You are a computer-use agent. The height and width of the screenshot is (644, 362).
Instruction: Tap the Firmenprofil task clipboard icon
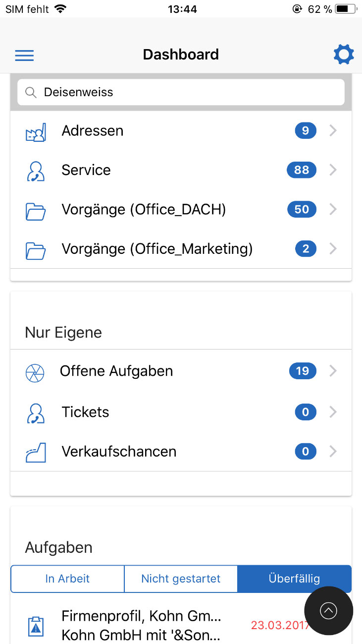[x=35, y=626]
